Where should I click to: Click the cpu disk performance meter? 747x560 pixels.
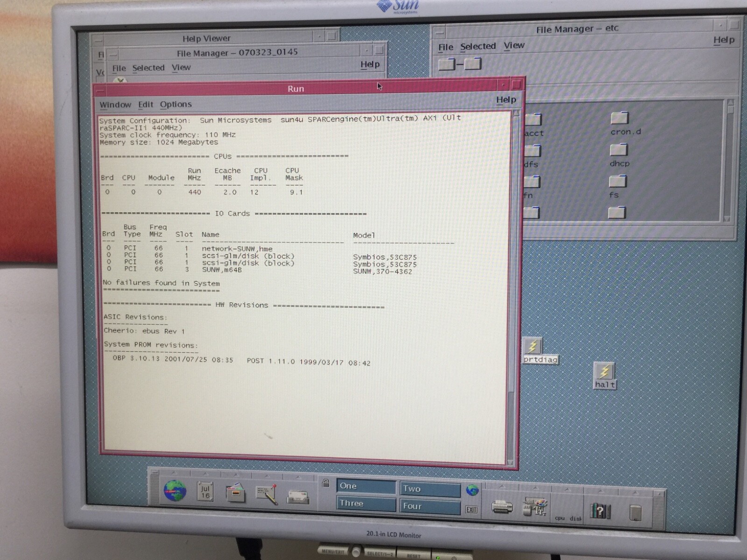(x=568, y=518)
